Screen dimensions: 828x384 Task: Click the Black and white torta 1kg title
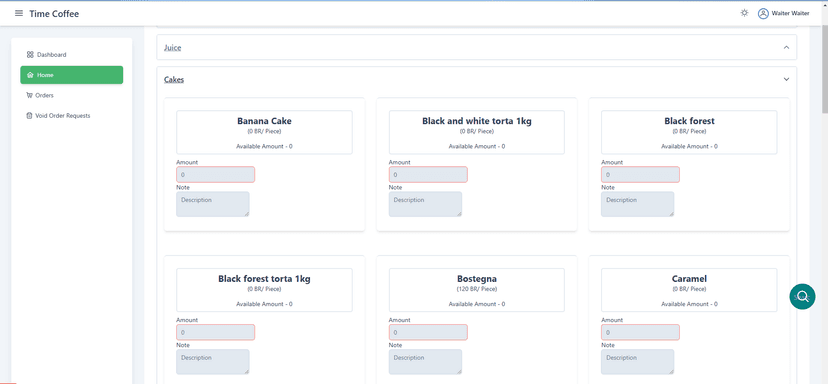tap(477, 121)
